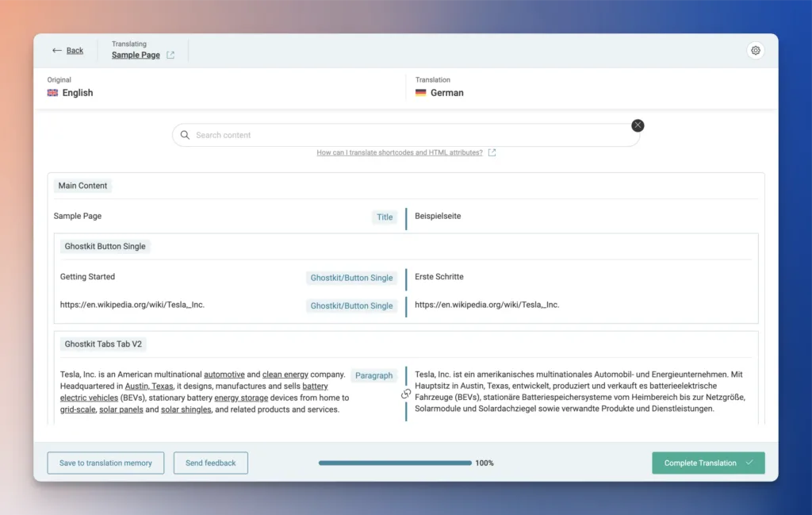Edit the Erste Schritte translation field

click(x=439, y=277)
